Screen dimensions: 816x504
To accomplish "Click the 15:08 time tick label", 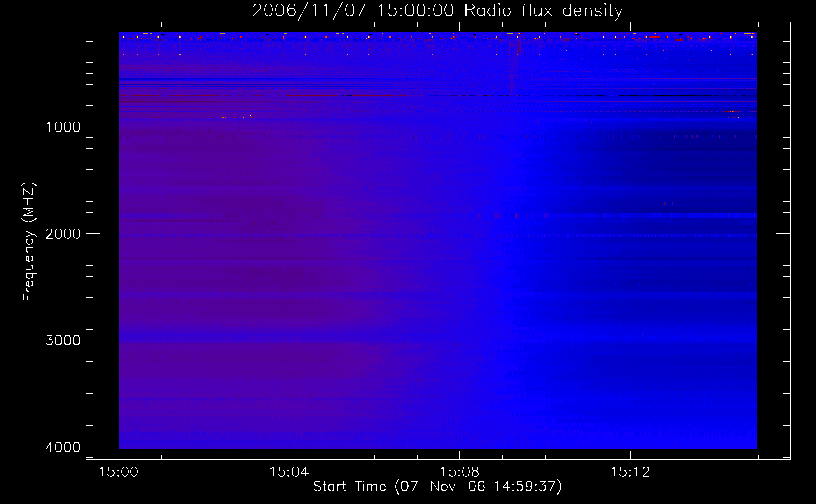I will [459, 472].
